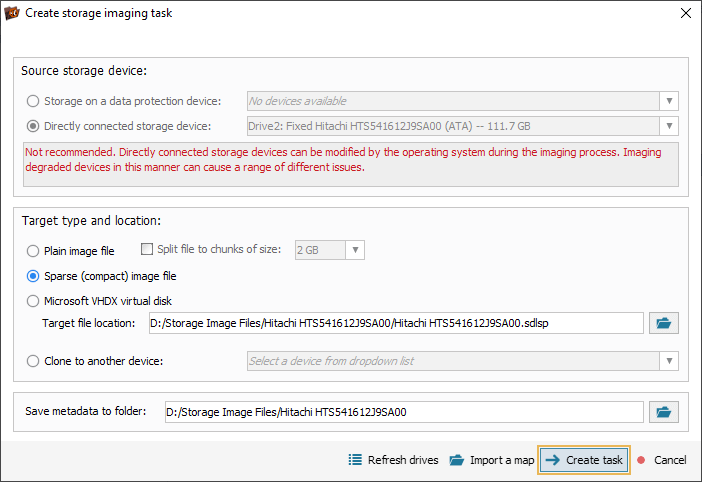The height and width of the screenshot is (482, 702).
Task: Select the Clone to another device option
Action: pos(33,361)
